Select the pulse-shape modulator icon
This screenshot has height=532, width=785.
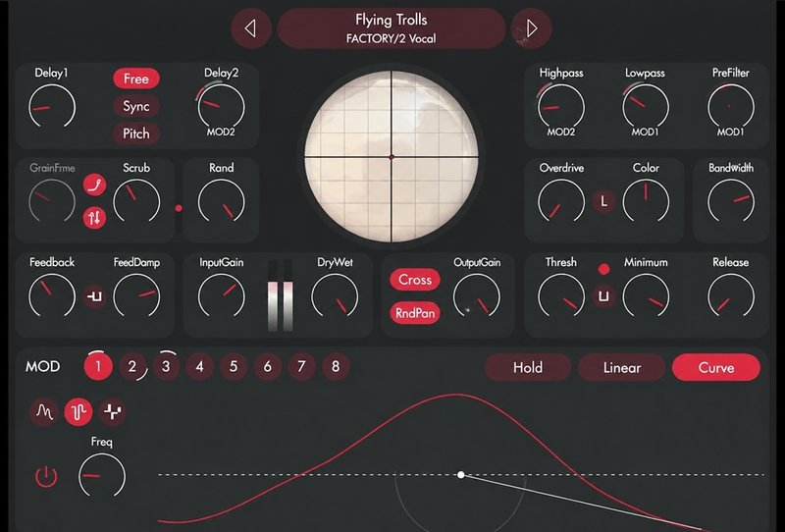(78, 412)
